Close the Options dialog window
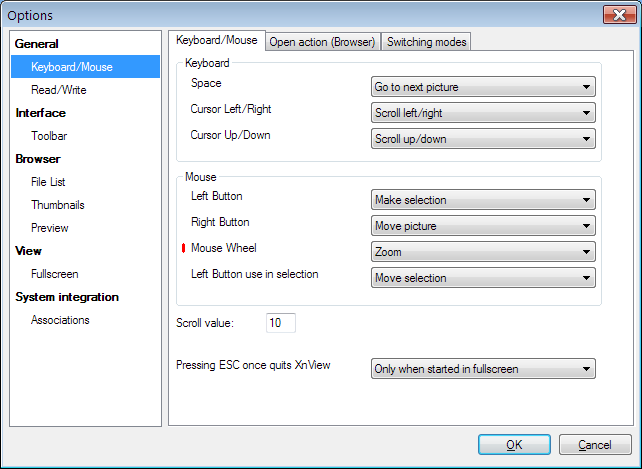The image size is (642, 469). click(x=616, y=15)
